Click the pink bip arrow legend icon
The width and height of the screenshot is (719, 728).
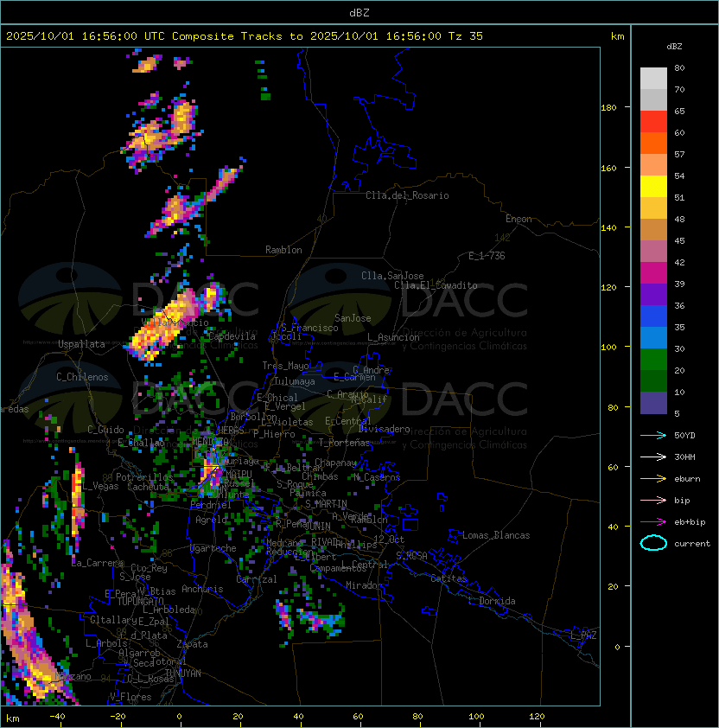653,500
